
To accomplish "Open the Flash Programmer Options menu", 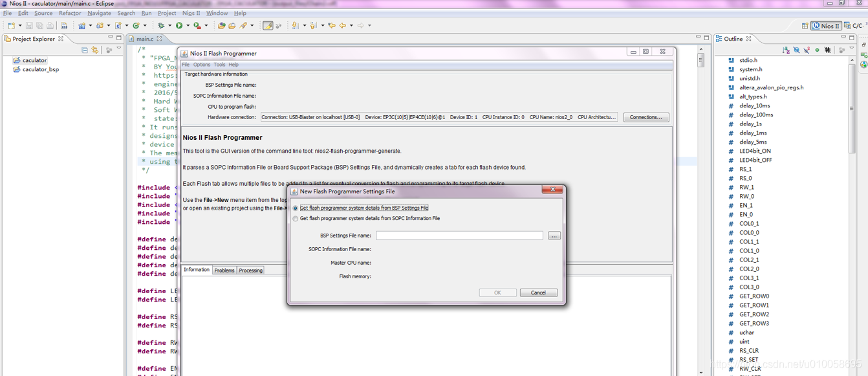I will [x=201, y=65].
